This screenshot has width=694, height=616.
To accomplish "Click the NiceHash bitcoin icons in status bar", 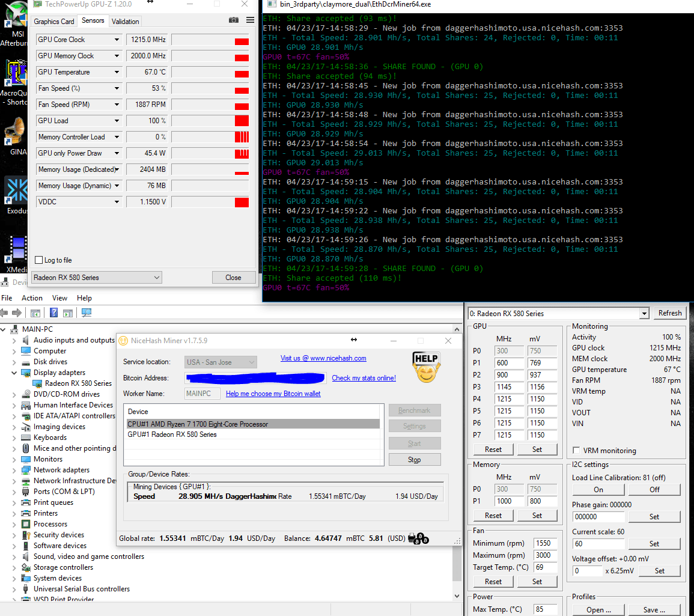I will (418, 538).
